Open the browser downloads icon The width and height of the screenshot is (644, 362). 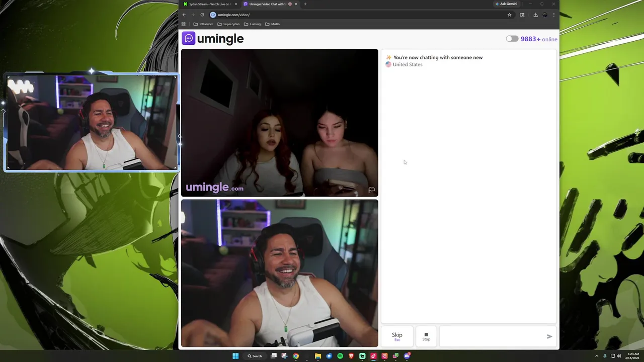pos(536,15)
